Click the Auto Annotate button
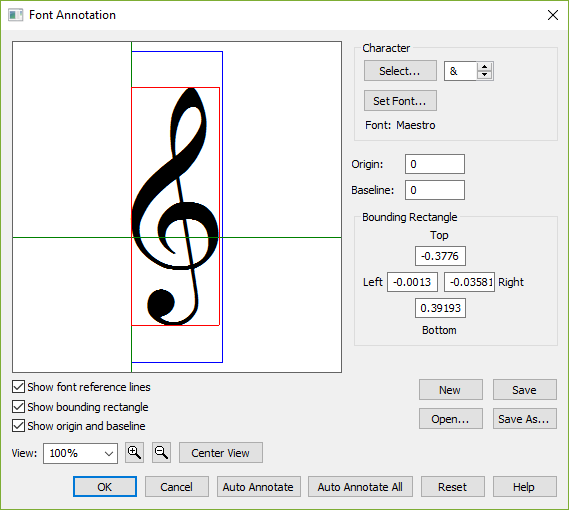 click(x=259, y=487)
